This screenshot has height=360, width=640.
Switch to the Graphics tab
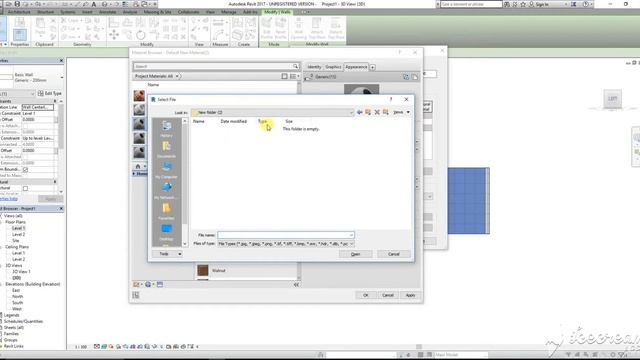333,67
